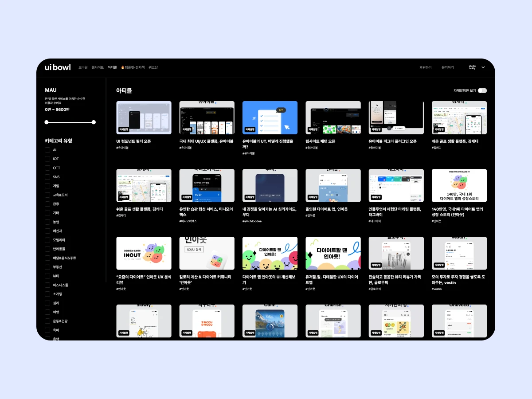Screen dimensions: 532x399
Task: Check the 교육&도서 category checkbox
Action: tap(47, 195)
